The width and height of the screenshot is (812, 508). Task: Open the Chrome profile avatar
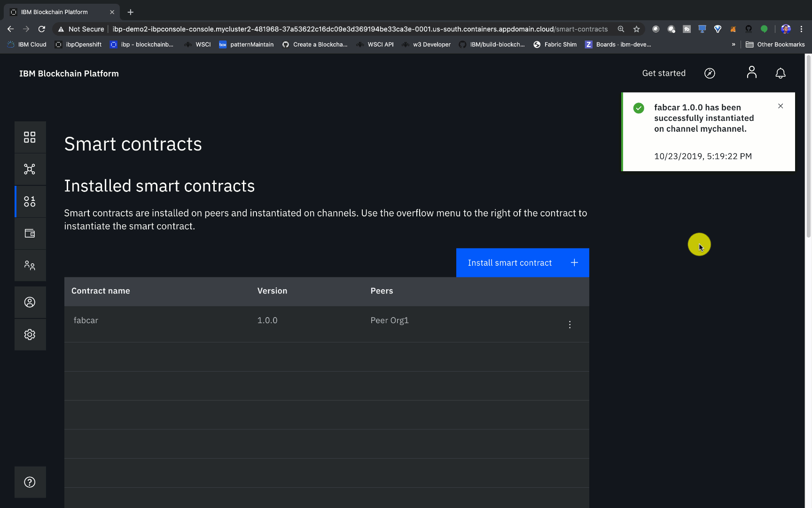[x=786, y=29]
